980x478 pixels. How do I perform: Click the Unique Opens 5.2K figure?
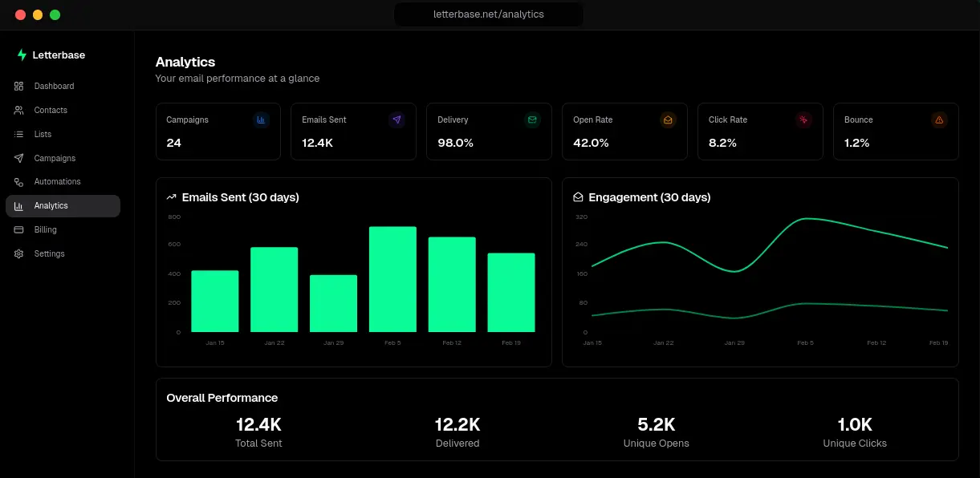[656, 424]
